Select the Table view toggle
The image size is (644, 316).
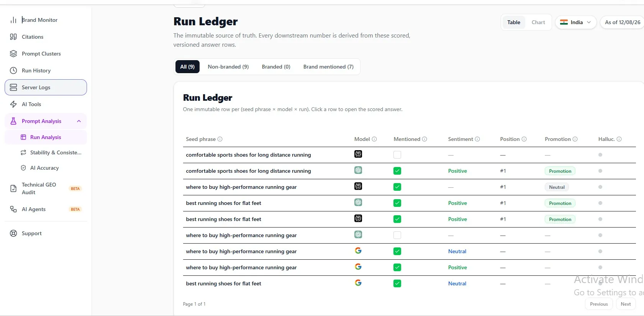coord(514,22)
